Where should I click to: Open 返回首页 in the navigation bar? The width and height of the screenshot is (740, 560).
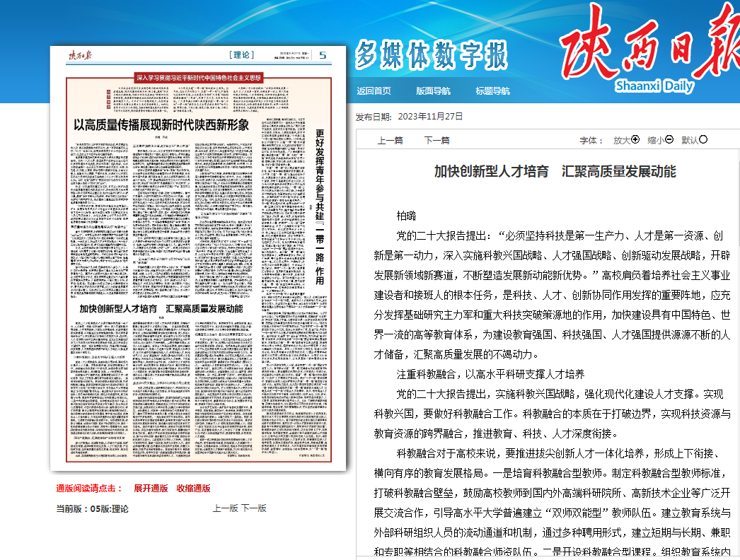[x=374, y=91]
